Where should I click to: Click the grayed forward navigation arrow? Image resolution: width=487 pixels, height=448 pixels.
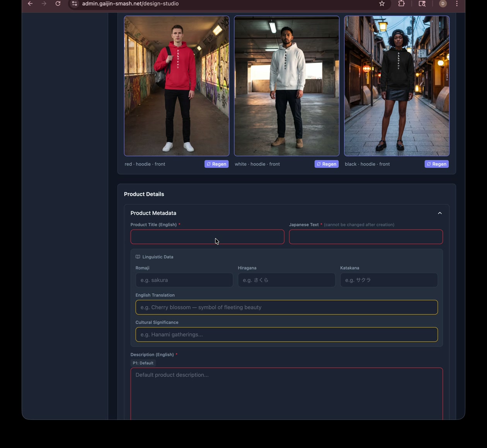44,3
